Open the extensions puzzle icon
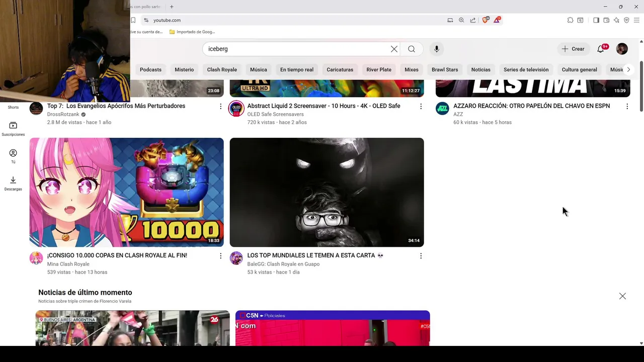The height and width of the screenshot is (362, 644). click(x=570, y=20)
